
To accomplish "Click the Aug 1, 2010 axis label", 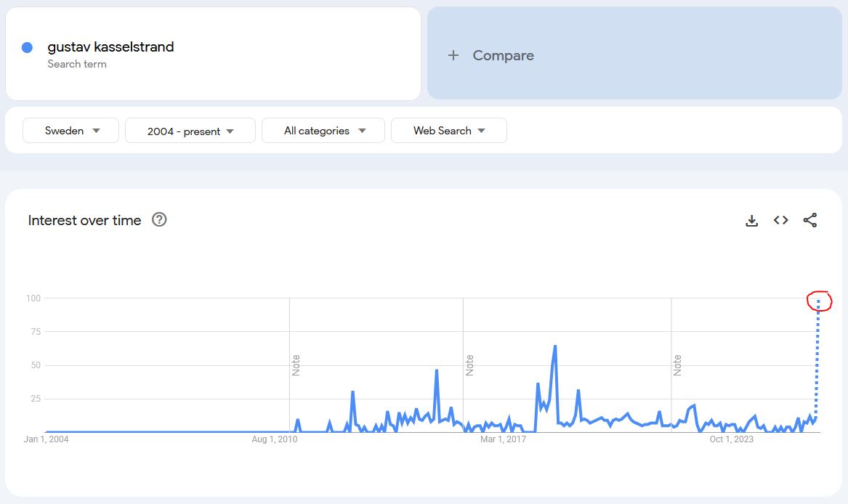I will pyautogui.click(x=274, y=439).
